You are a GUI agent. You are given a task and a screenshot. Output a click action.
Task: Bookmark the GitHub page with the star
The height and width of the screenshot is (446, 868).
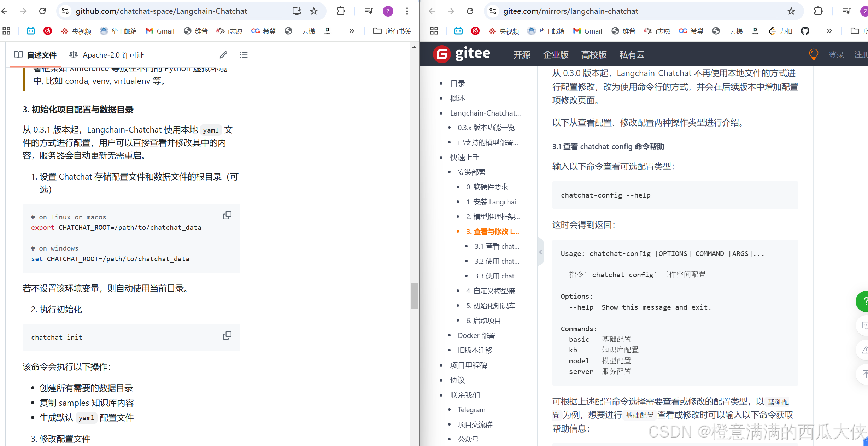tap(314, 11)
